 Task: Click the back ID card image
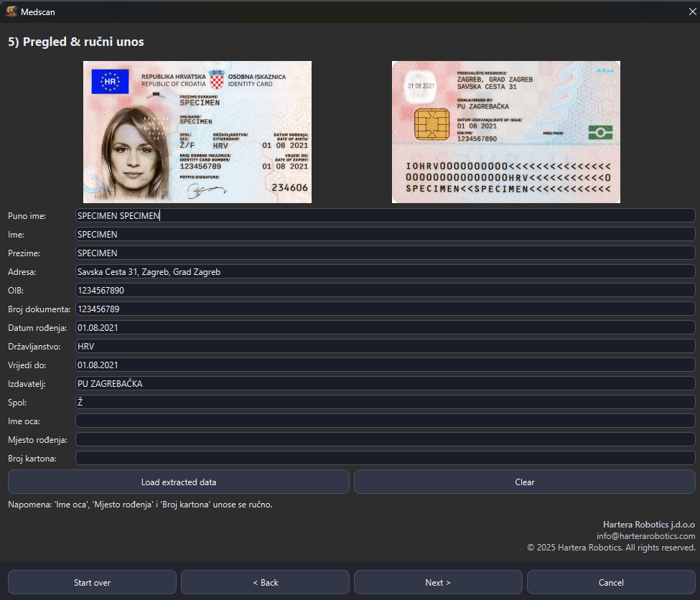(505, 132)
